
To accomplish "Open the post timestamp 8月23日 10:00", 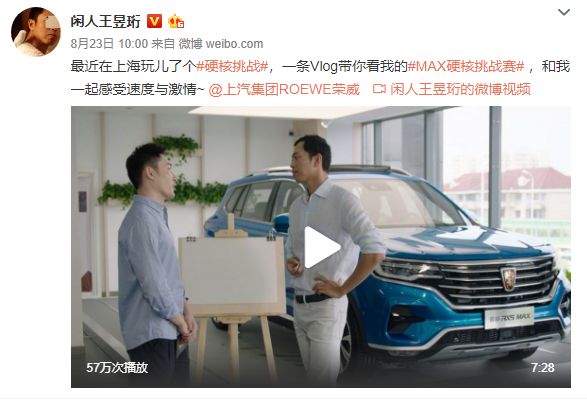I will coord(109,44).
